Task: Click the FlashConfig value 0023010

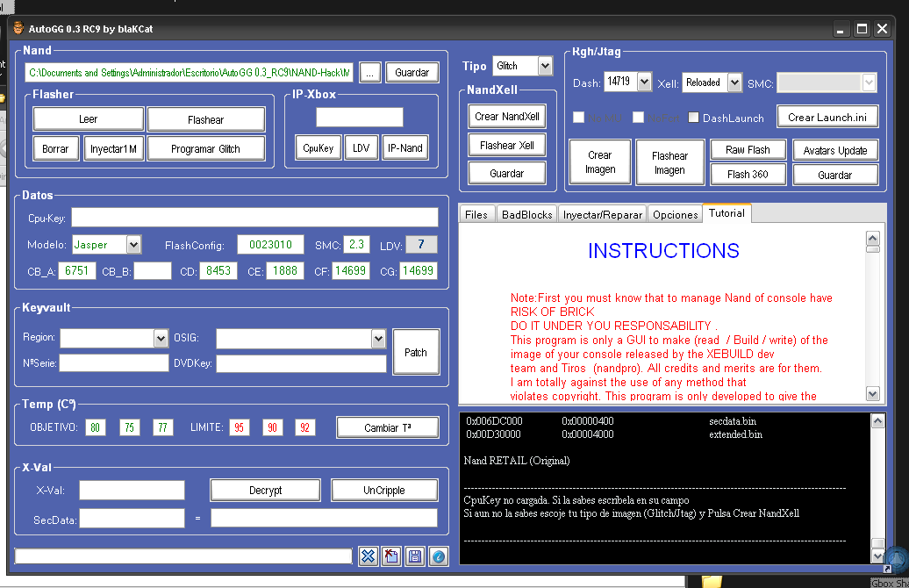Action: [x=270, y=245]
